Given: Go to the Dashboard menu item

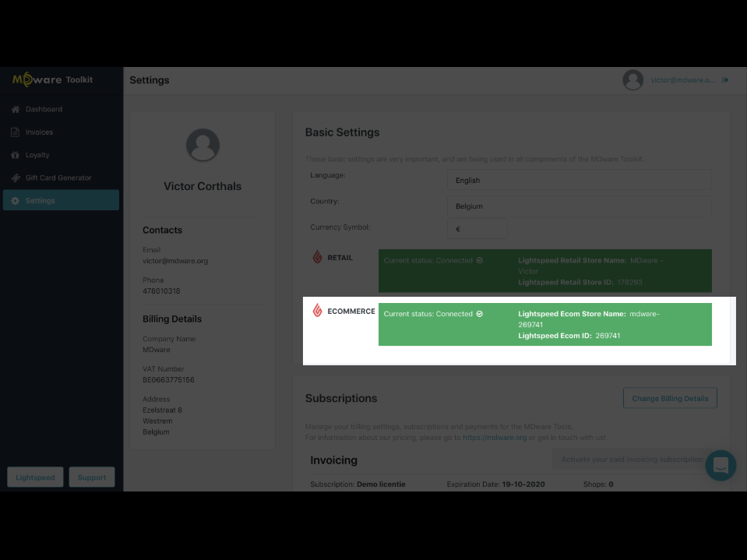Looking at the screenshot, I should [x=61, y=109].
